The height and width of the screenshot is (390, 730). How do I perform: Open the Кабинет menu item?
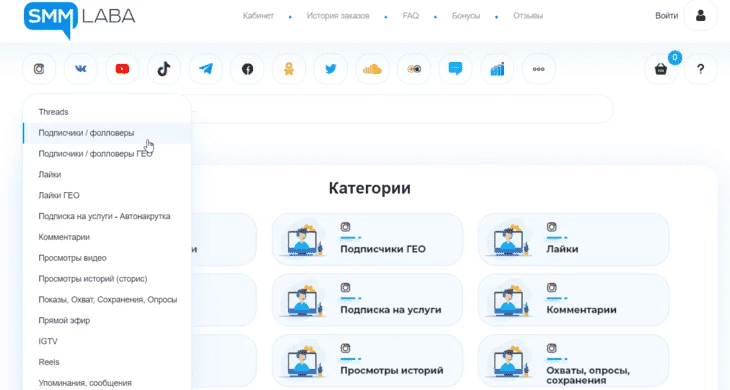tap(258, 16)
